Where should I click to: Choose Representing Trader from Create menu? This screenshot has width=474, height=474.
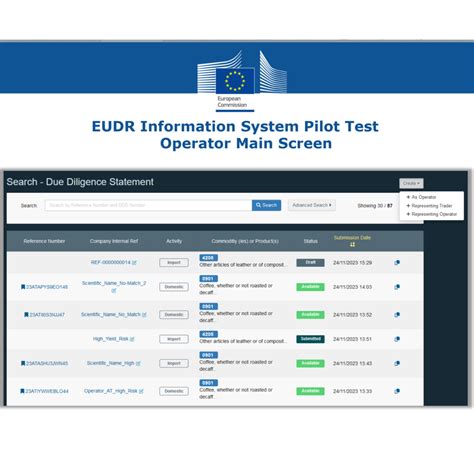tap(429, 206)
